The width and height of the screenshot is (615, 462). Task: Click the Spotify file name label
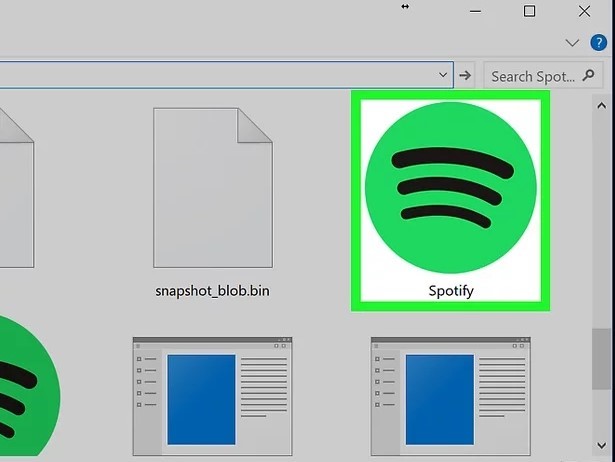[x=451, y=291]
